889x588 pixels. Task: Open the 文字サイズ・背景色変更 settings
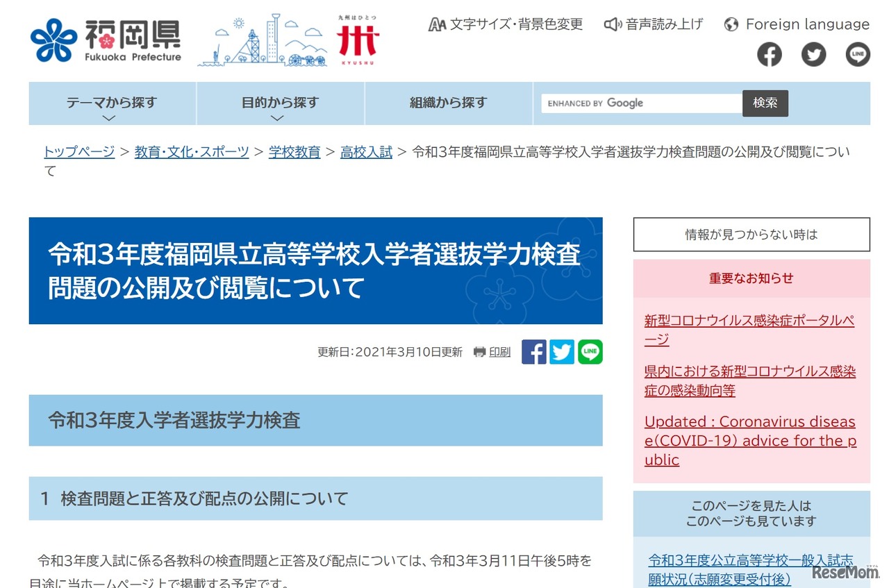[506, 24]
